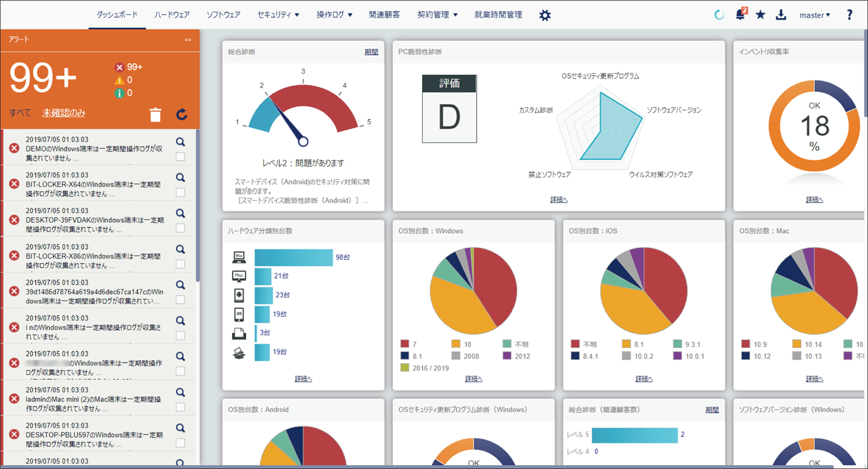Viewport: 868px width, 469px height.
Task: Check the ladmin Mac mini alert checkbox
Action: point(180,407)
